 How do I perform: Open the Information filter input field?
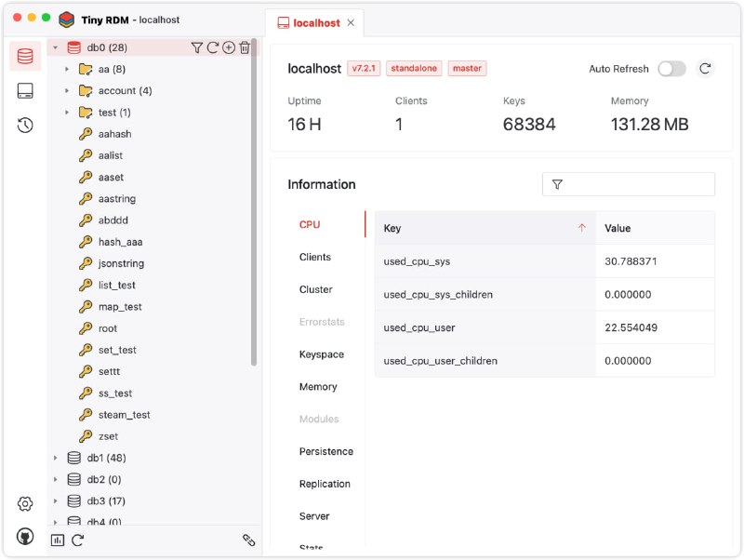tap(628, 183)
